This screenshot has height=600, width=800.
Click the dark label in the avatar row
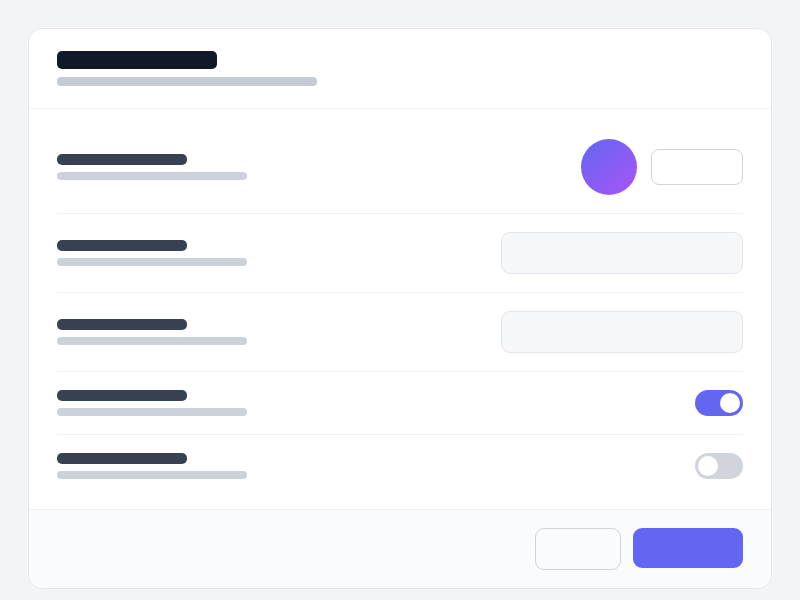tap(122, 159)
